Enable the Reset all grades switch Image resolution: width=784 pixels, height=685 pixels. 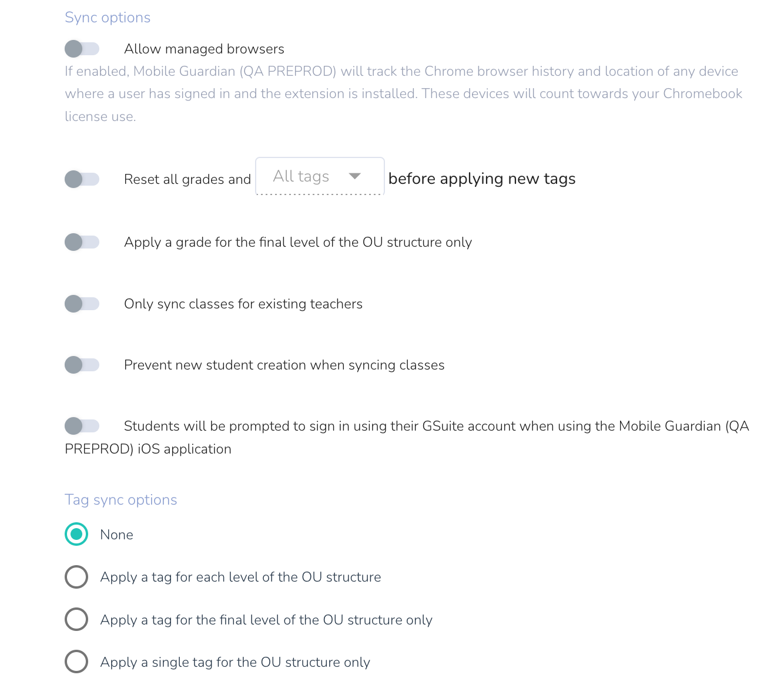(x=82, y=179)
